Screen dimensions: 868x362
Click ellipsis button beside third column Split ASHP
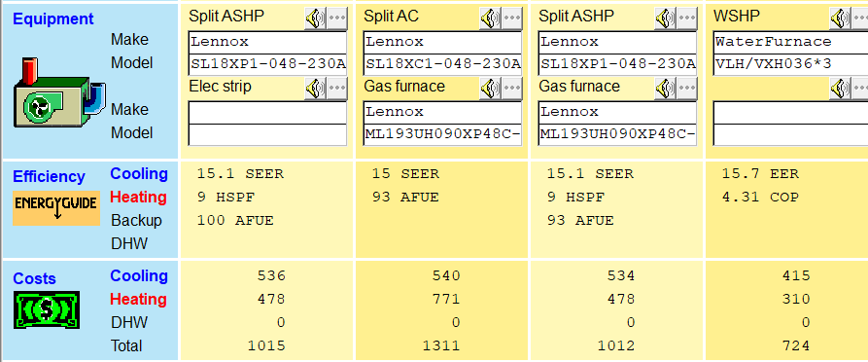click(x=686, y=18)
